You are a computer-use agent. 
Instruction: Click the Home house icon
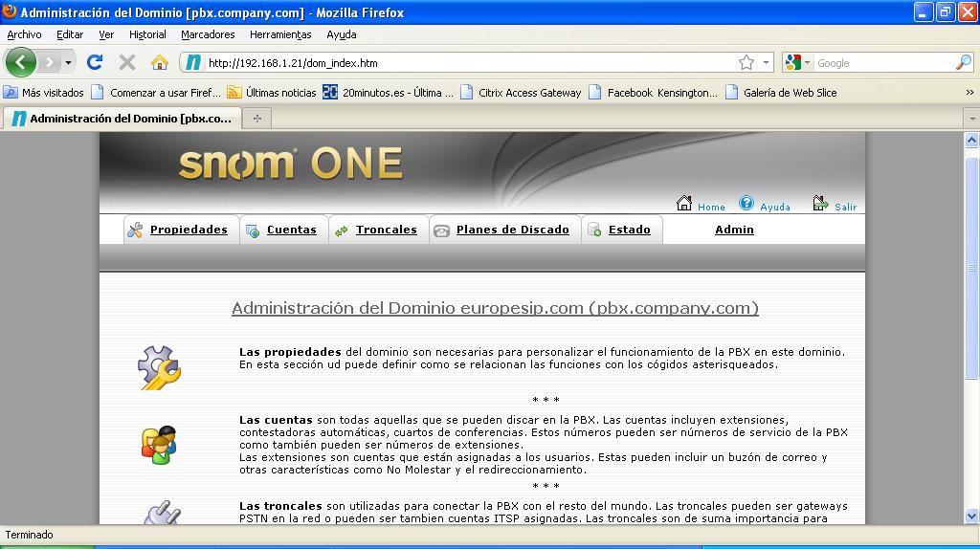pos(684,204)
